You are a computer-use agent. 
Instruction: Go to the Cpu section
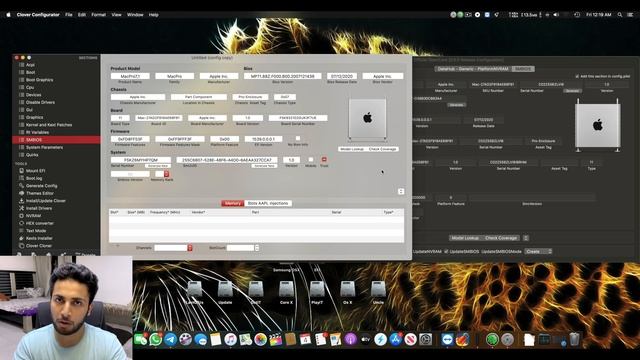(30, 87)
